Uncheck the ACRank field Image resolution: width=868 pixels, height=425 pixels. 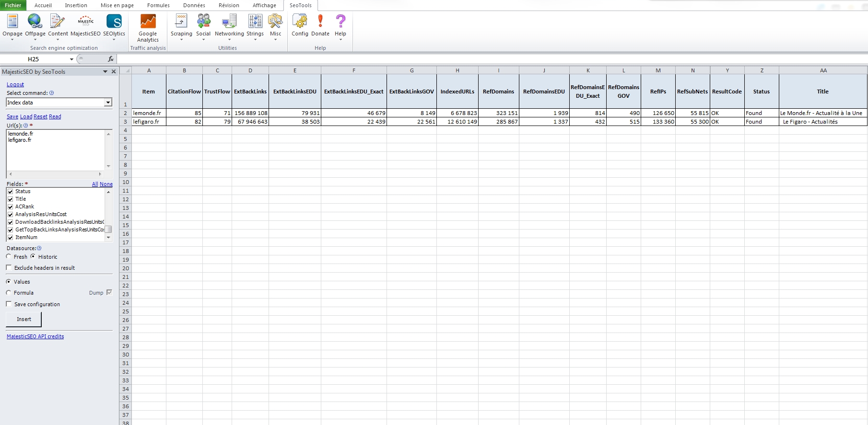(10, 207)
